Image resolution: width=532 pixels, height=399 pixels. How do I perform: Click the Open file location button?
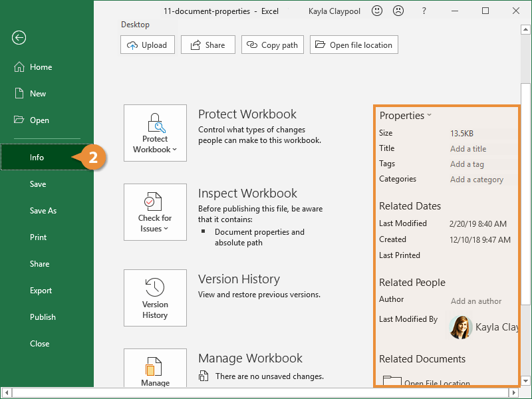click(354, 45)
